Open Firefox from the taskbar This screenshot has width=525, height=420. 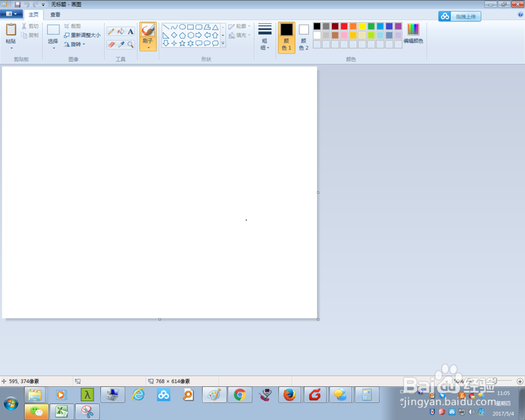(290, 395)
